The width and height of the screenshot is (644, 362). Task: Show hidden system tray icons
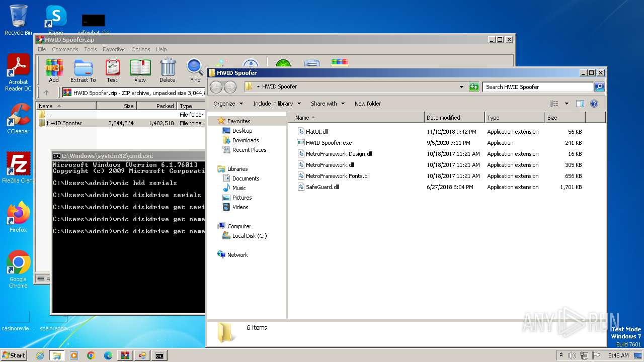tap(561, 355)
